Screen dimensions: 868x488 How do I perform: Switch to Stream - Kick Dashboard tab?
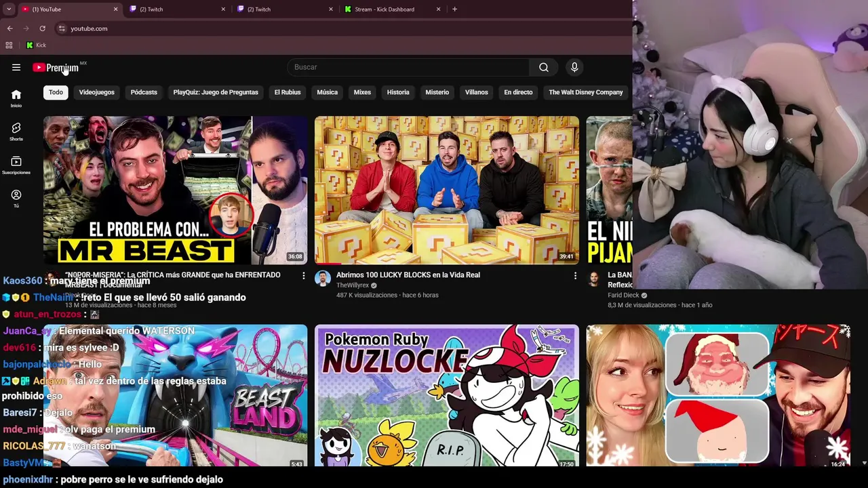(x=393, y=9)
